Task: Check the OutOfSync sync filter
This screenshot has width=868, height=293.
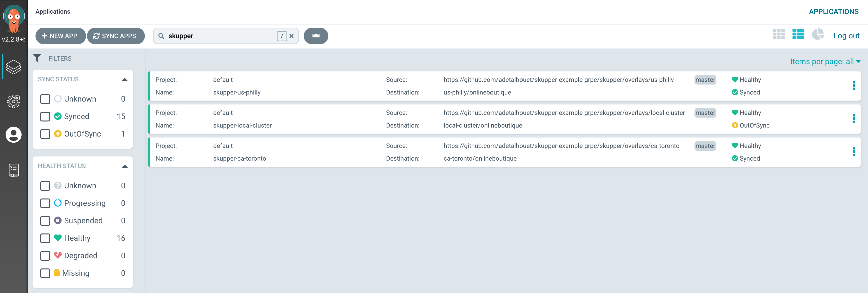Action: (x=45, y=134)
